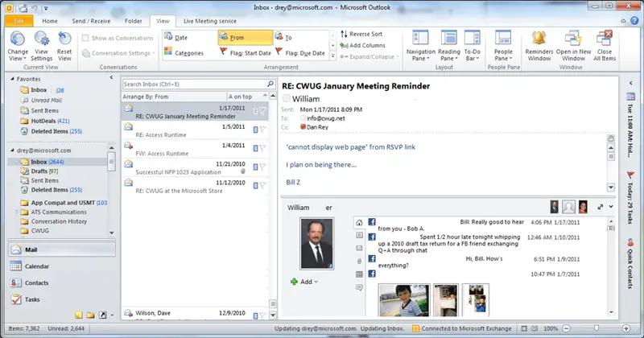The image size is (644, 338).
Task: Open the Change View menu
Action: point(18,46)
